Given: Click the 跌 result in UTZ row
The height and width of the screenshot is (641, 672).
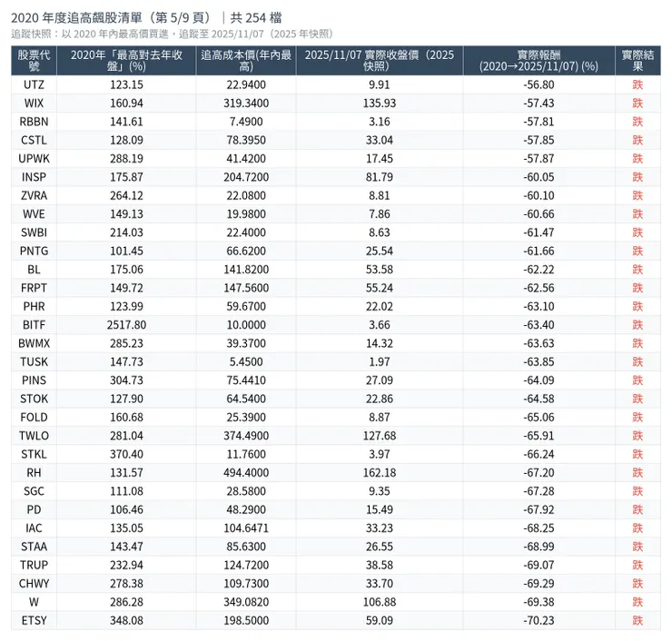Looking at the screenshot, I should (x=637, y=84).
